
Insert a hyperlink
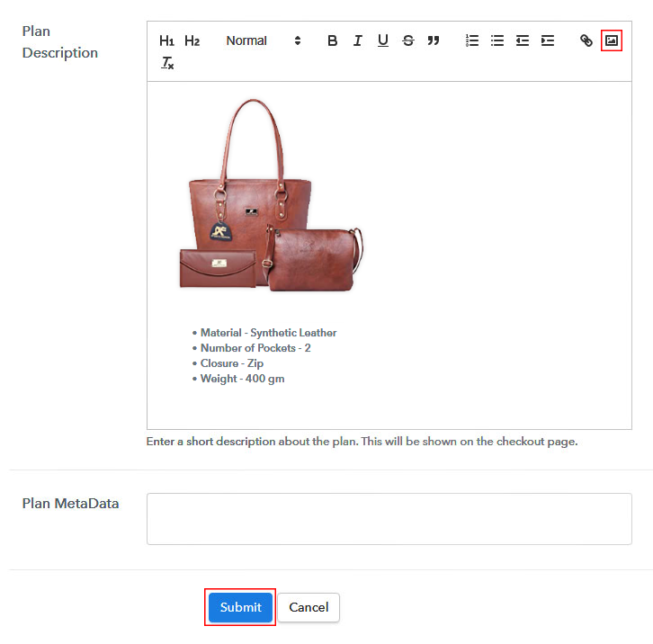tap(586, 40)
